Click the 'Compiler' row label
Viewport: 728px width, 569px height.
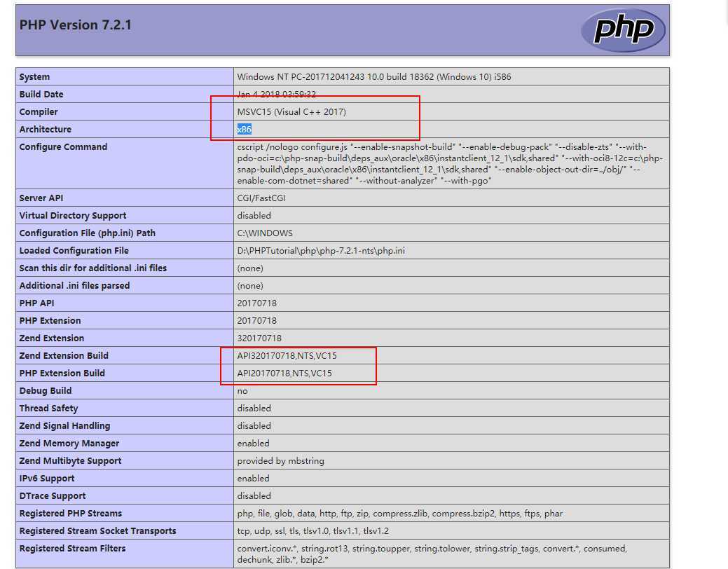click(39, 111)
